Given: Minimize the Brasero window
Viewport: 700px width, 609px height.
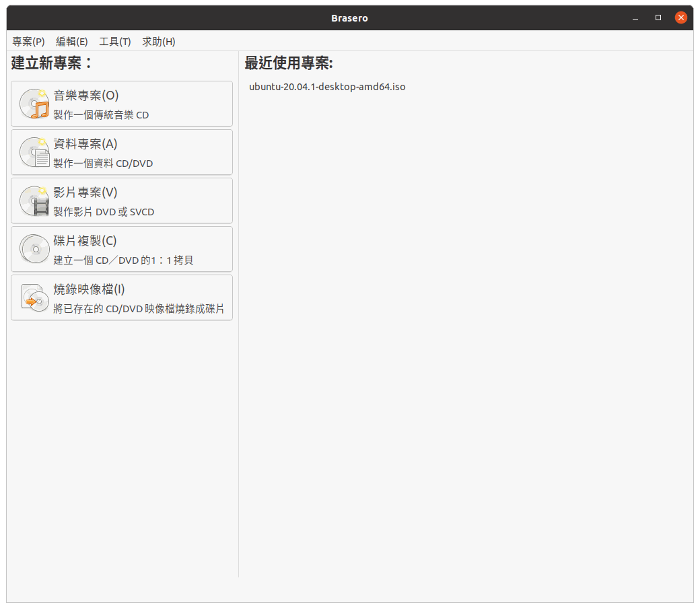Looking at the screenshot, I should (x=635, y=18).
